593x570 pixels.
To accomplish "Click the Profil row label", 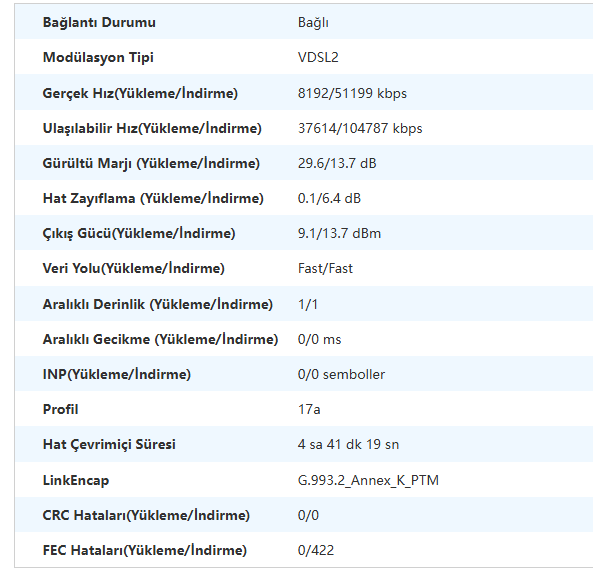I will [61, 409].
